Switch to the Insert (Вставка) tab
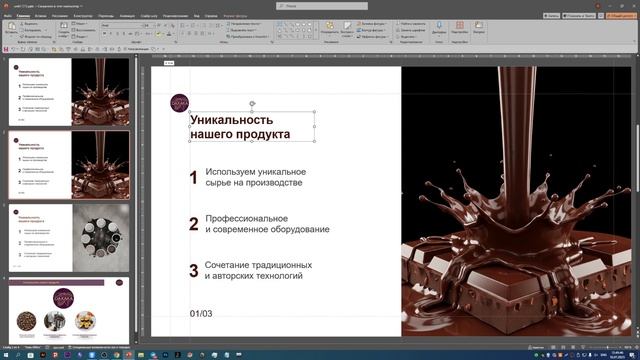Screen dimensions: 640x360 point(40,16)
